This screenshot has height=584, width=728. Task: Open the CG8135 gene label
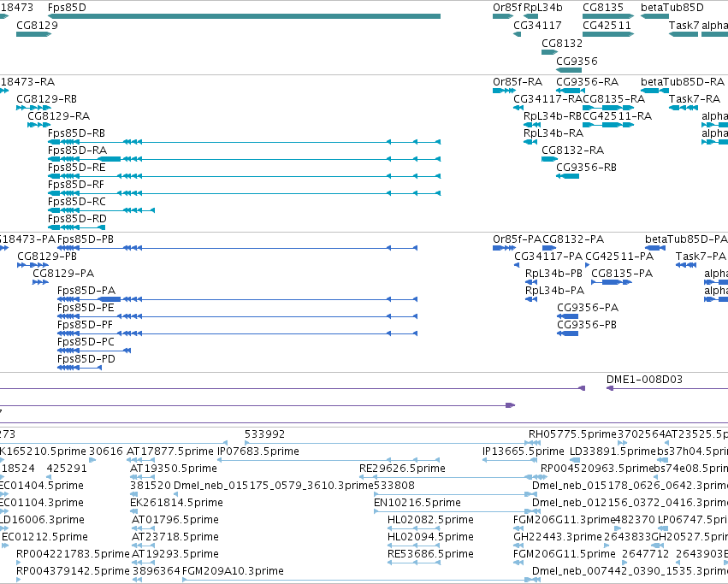[603, 8]
